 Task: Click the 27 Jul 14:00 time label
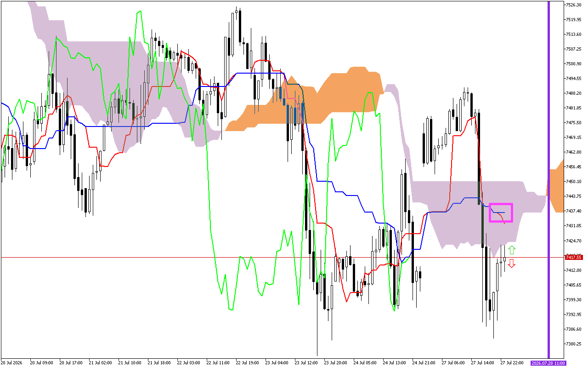click(482, 363)
